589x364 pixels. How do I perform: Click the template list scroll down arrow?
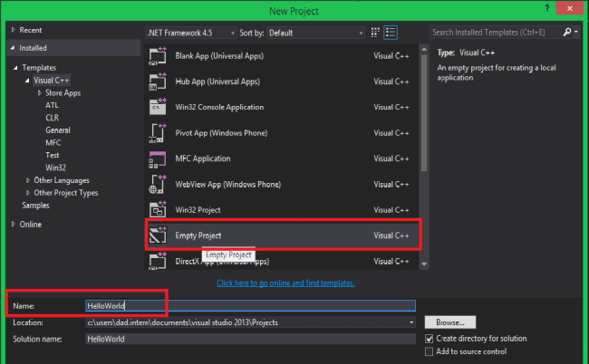point(424,264)
